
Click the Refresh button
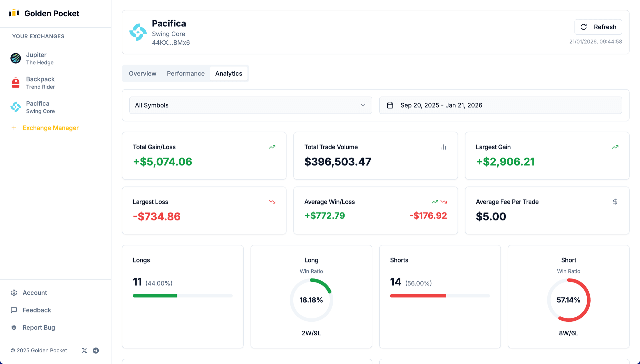tap(598, 27)
